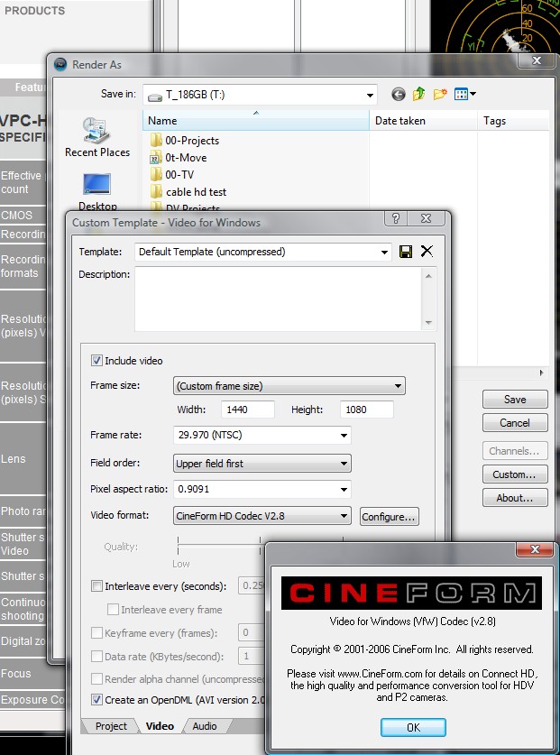Toggle Data rate (KBytes/second) checkbox

pos(96,656)
